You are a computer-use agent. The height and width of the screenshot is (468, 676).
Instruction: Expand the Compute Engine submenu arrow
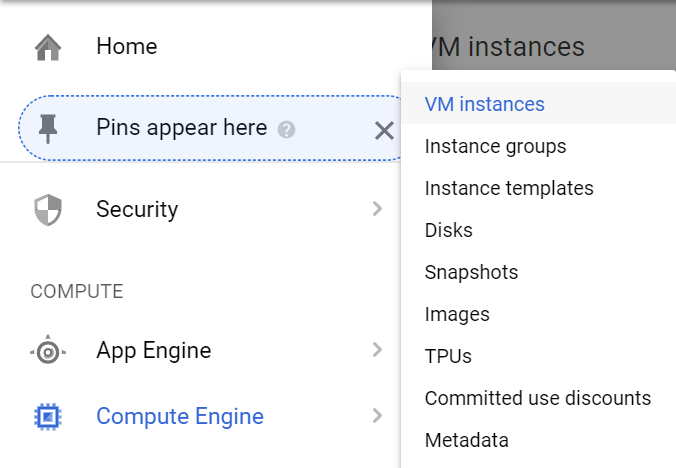pyautogui.click(x=377, y=416)
